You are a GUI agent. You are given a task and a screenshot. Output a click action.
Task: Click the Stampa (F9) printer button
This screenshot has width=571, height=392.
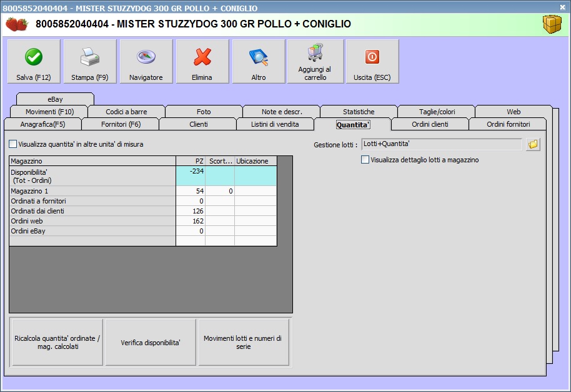(90, 62)
